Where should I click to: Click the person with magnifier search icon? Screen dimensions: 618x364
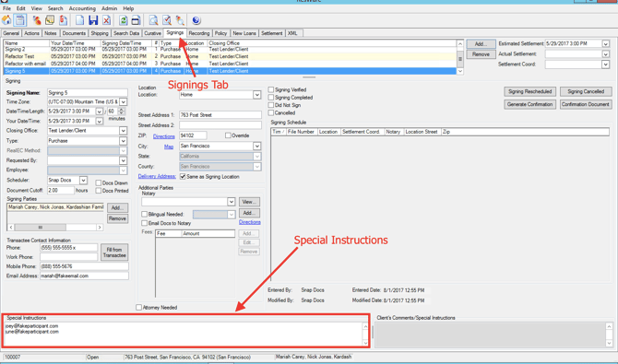point(180,20)
